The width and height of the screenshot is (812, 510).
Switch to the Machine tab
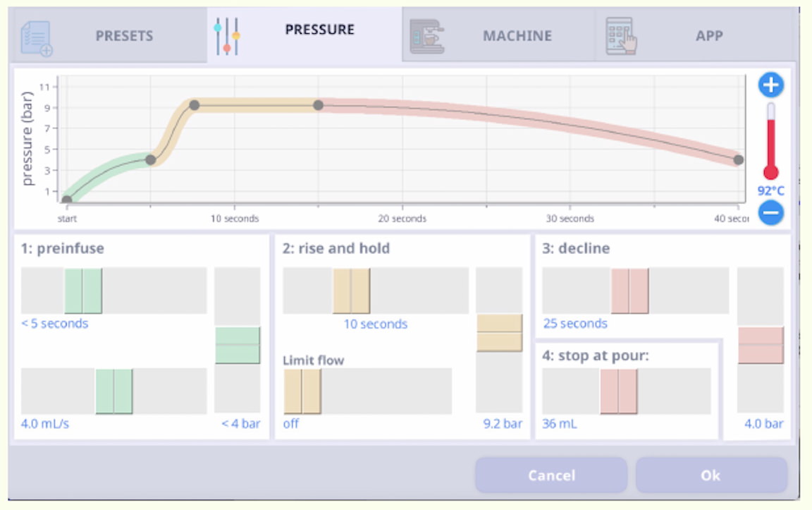517,36
